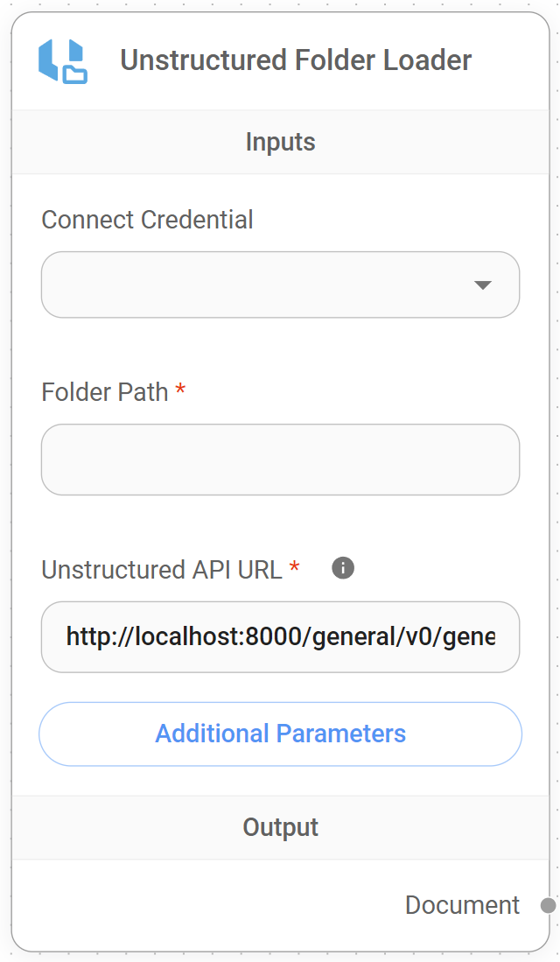
Task: Select the Output section header
Action: point(280,826)
